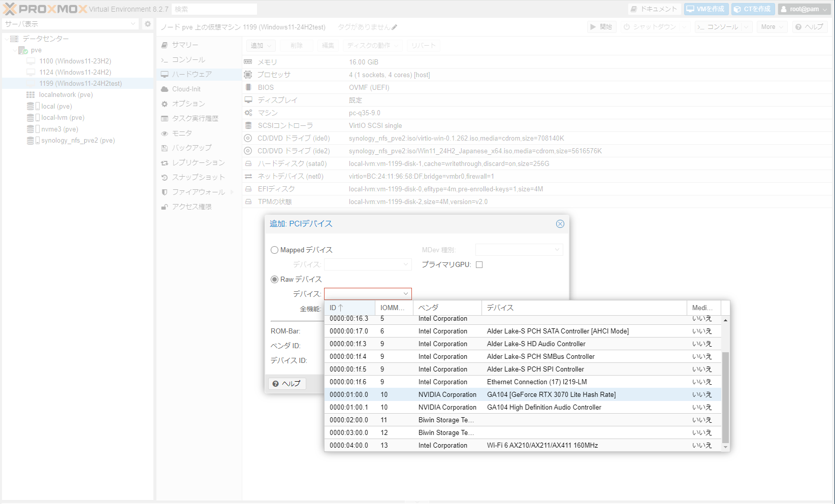Open the root@pam user menu
Image resolution: width=835 pixels, height=504 pixels.
805,9
